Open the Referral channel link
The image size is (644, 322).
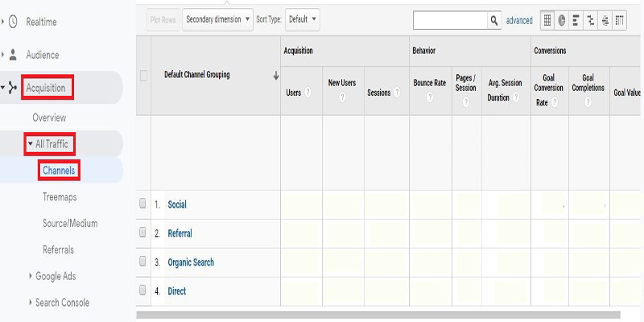coord(180,233)
